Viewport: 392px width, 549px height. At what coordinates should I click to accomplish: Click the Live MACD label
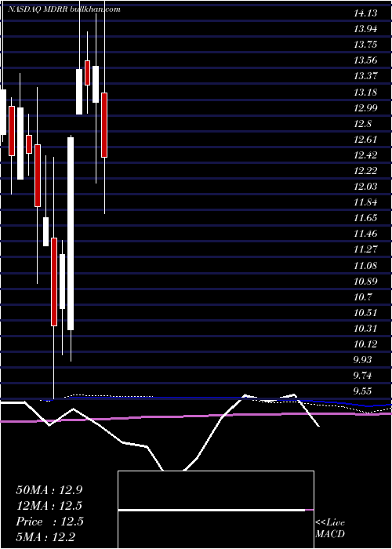tap(330, 529)
